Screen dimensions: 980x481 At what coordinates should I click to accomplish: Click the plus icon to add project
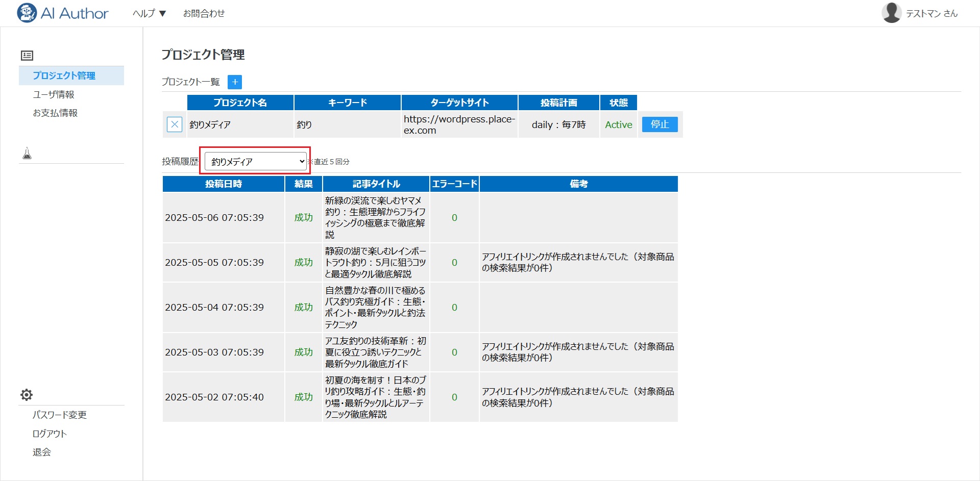(x=235, y=82)
